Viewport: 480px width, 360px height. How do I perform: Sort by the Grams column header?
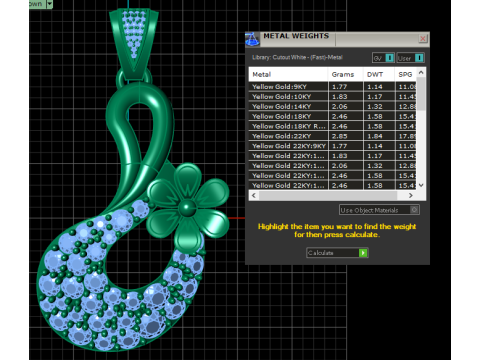coord(346,74)
